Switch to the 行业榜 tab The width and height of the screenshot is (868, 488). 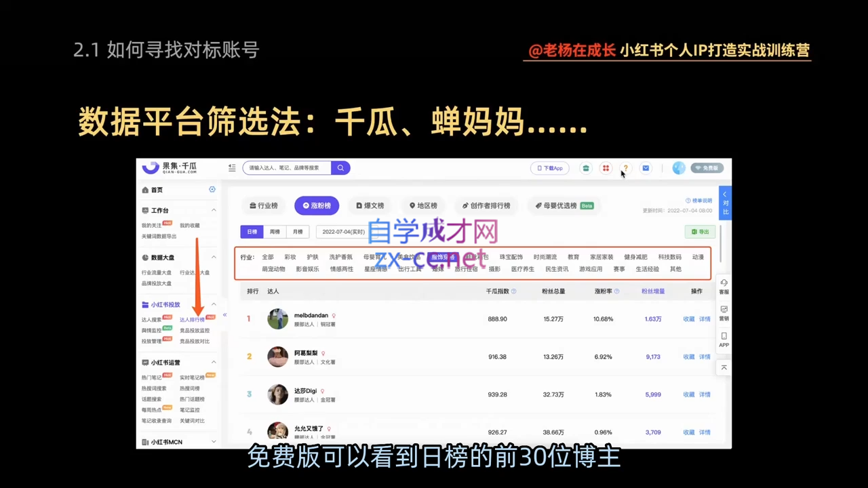tap(264, 205)
